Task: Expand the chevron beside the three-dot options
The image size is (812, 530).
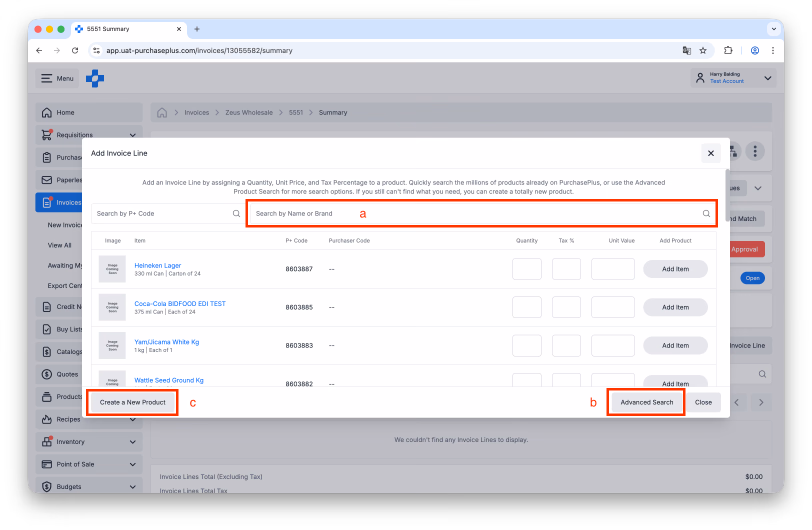Action: (758, 188)
